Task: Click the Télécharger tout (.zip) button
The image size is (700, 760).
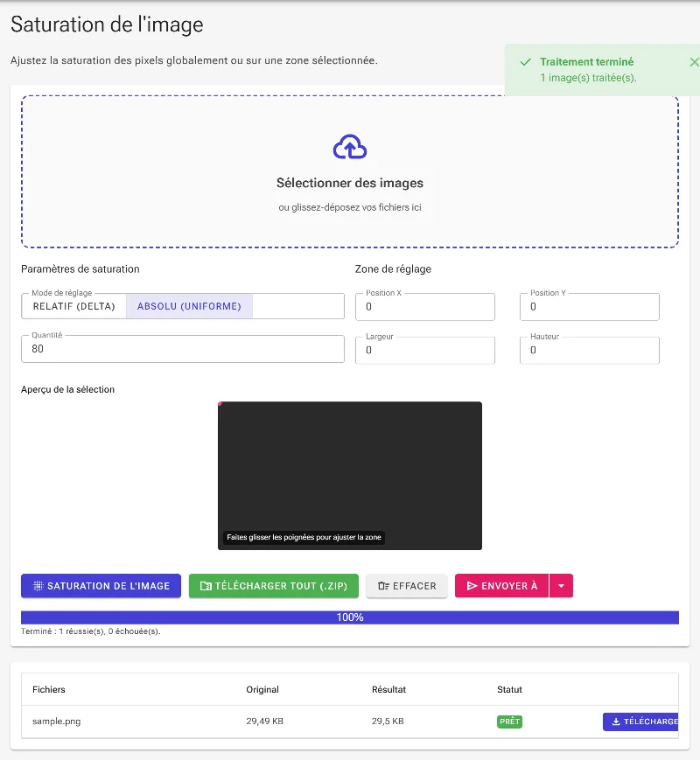Action: tap(274, 586)
